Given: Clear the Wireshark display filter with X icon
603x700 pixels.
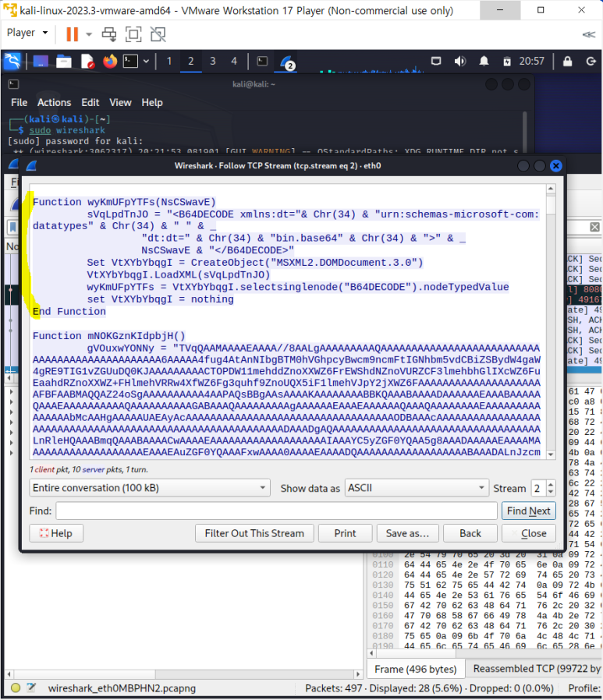Looking at the screenshot, I should (x=594, y=227).
